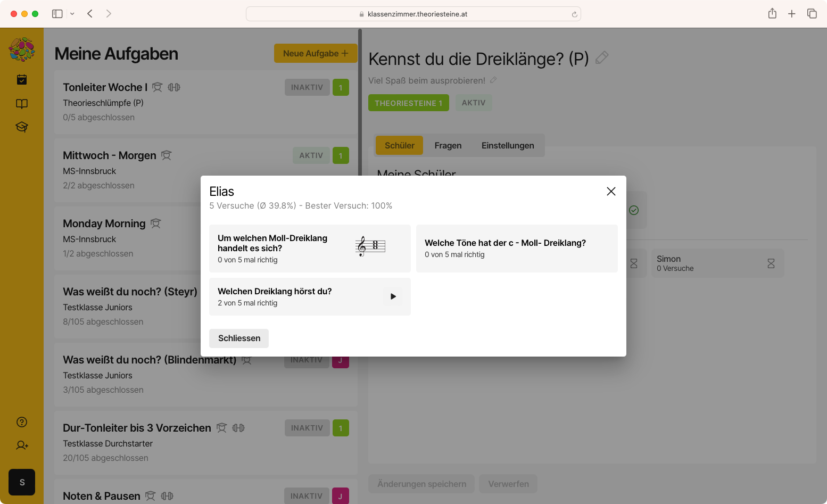Viewport: 827px width, 504px height.
Task: Click the green 1 badge on Tonleiter Woche I
Action: click(341, 87)
